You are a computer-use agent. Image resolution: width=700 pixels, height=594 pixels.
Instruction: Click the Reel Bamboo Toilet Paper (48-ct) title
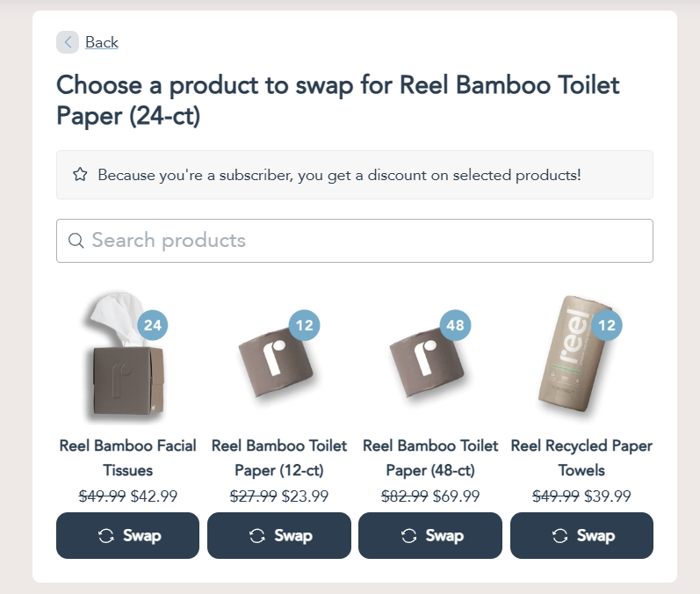coord(430,458)
